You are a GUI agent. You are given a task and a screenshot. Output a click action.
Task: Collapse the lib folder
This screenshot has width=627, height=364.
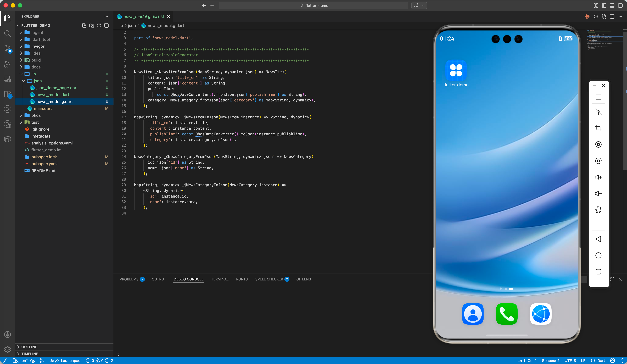point(33,74)
